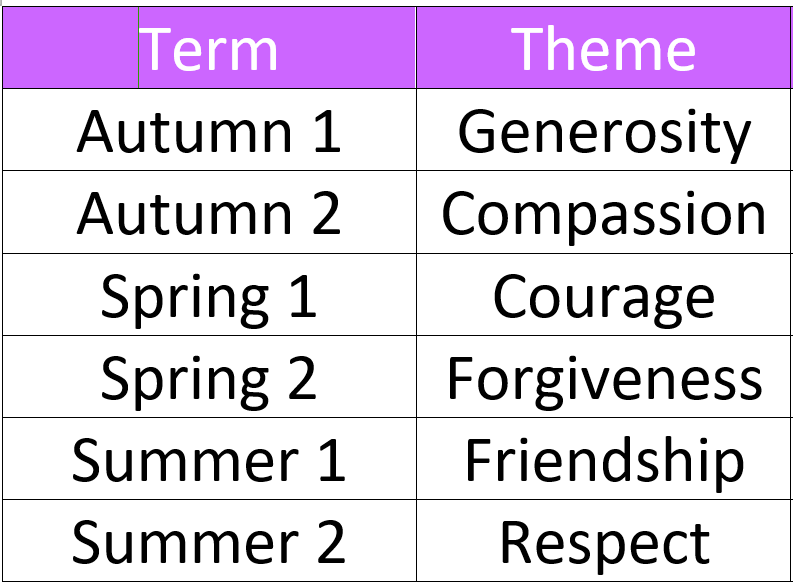Select the Compassion theme cell
793x586 pixels.
pos(604,213)
